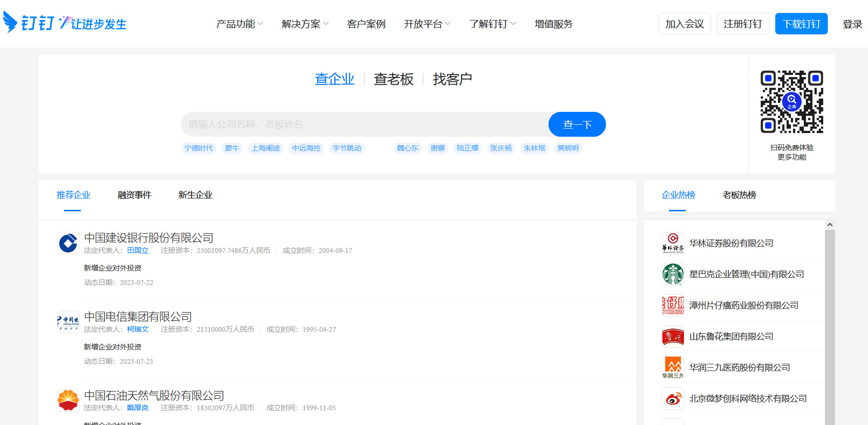868x425 pixels.
Task: Expand the 解决方案 dropdown menu
Action: pos(305,24)
